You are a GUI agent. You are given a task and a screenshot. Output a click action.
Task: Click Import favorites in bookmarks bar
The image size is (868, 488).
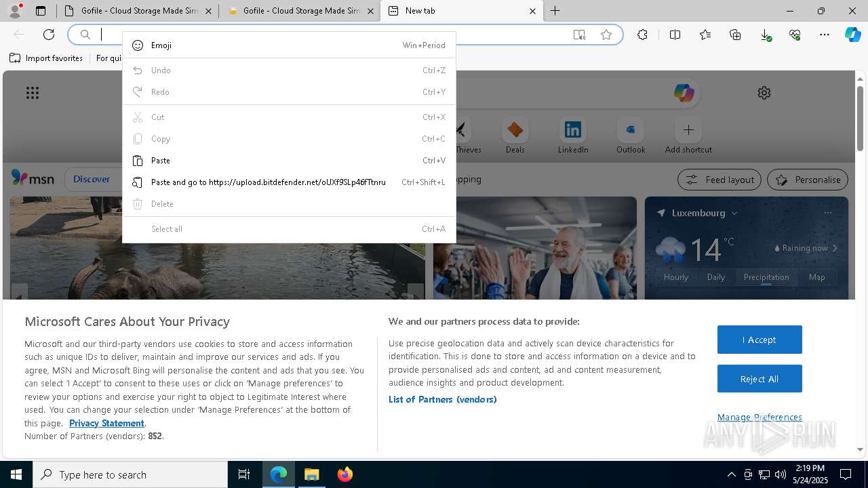click(46, 58)
